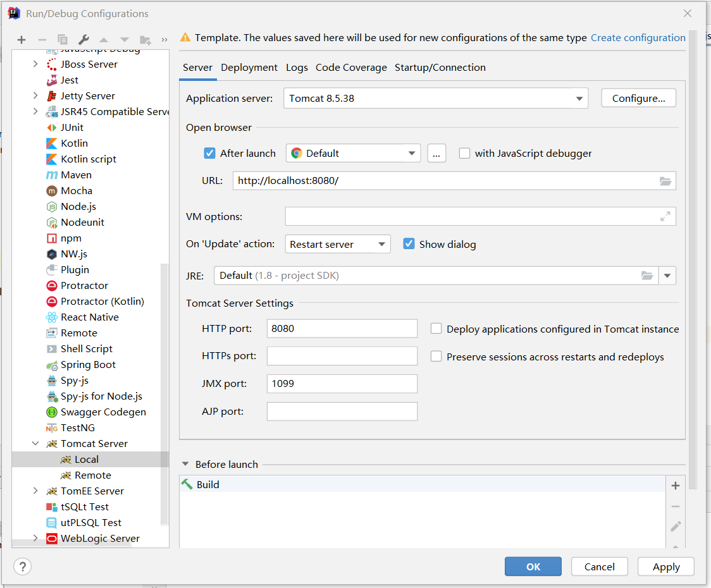Collapse Tomcat Server tree node
711x588 pixels.
35,443
